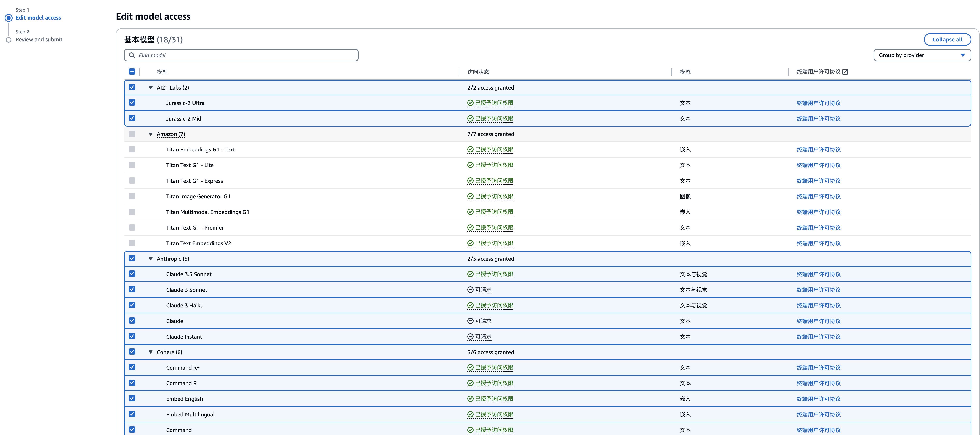Click the 访问状态 column header
The width and height of the screenshot is (980, 435).
478,72
